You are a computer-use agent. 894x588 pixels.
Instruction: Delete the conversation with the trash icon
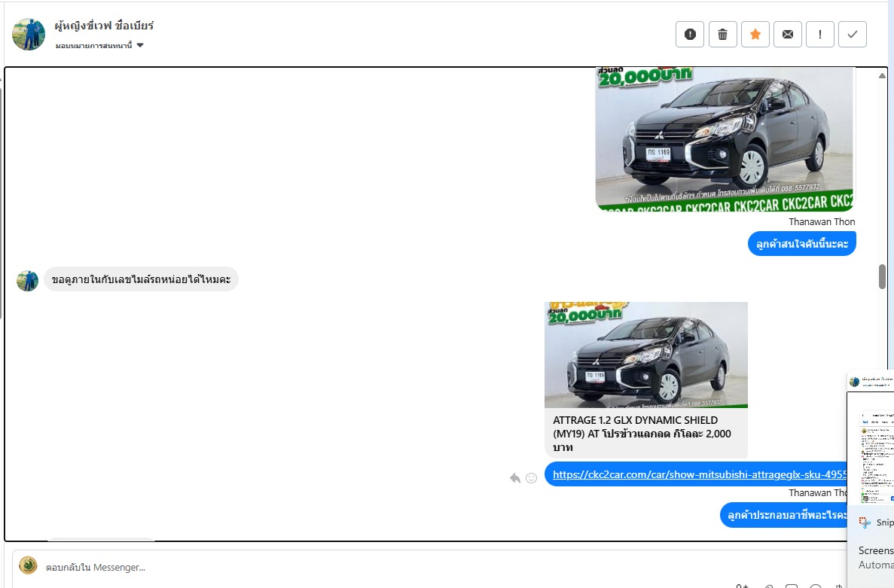722,34
